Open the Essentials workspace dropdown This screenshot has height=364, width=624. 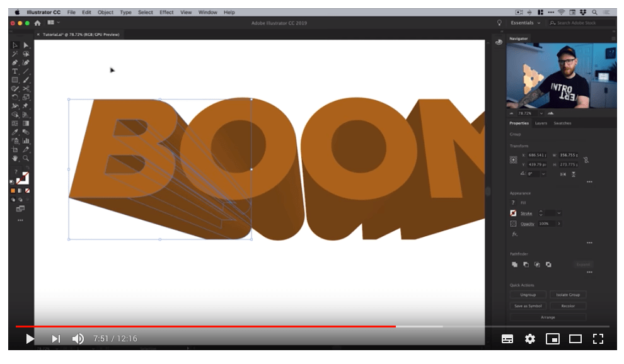point(525,23)
